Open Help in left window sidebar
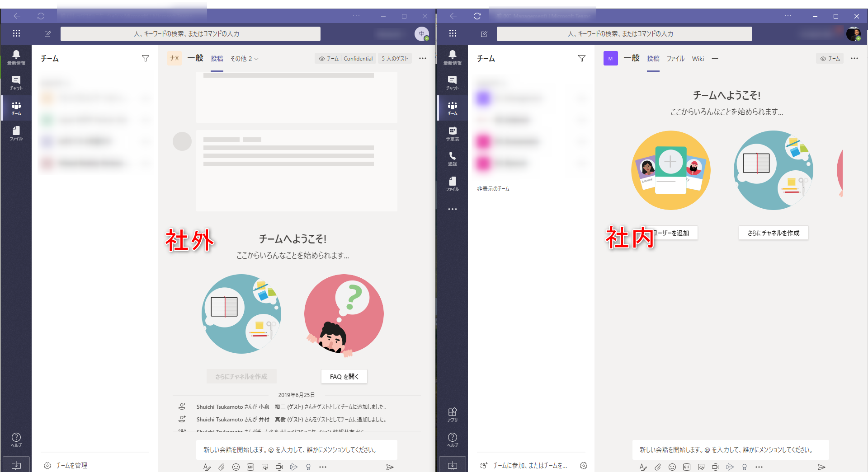Viewport: 868px width, 472px height. 16,440
